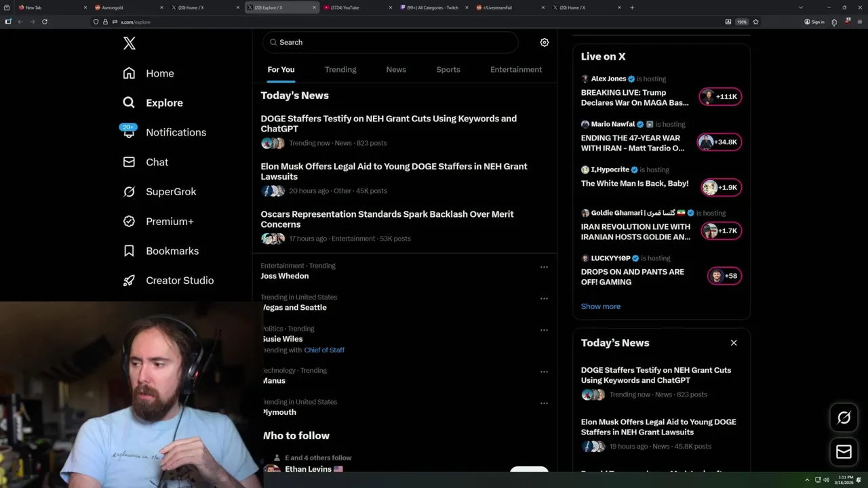Switch to the For You tab

click(281, 70)
